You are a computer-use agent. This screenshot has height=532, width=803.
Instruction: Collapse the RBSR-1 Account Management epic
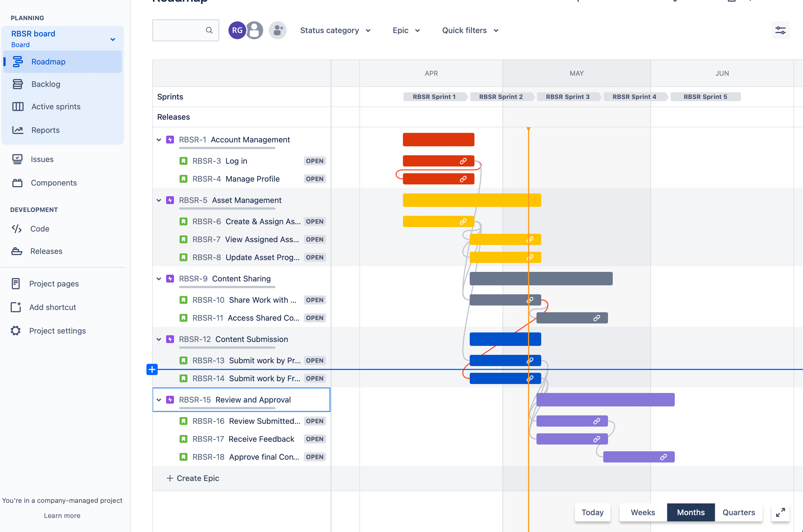coord(159,140)
